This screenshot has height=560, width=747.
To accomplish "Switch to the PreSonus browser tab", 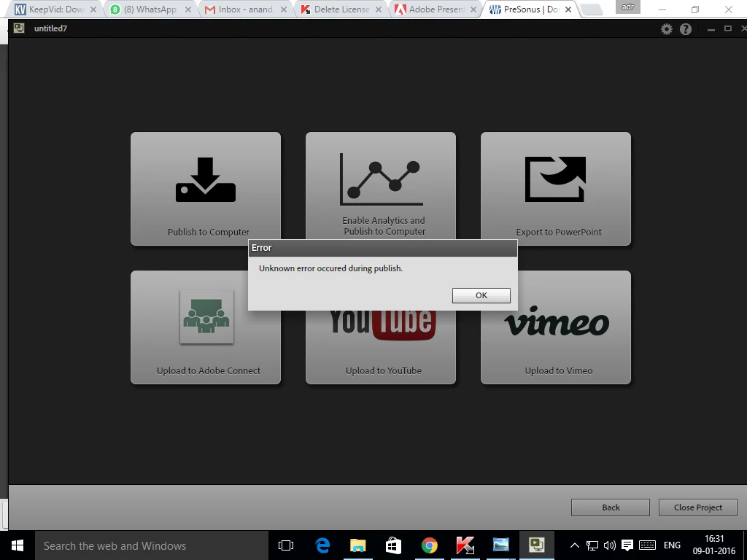I will [x=530, y=9].
